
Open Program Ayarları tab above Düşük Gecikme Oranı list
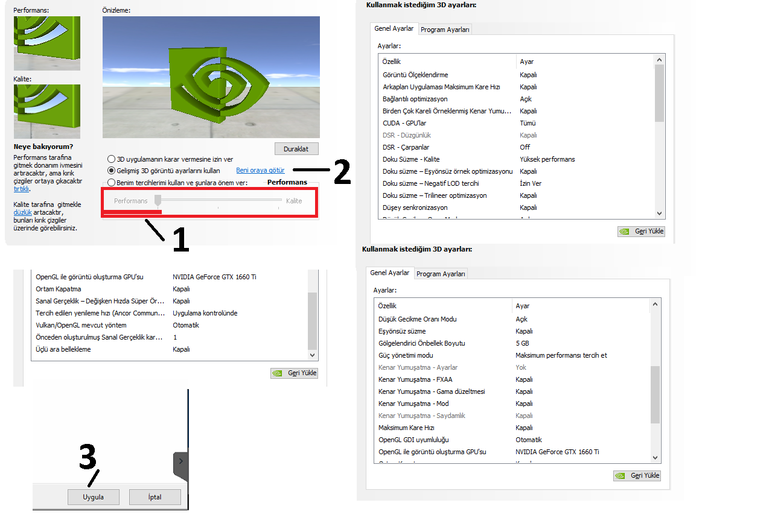click(441, 274)
